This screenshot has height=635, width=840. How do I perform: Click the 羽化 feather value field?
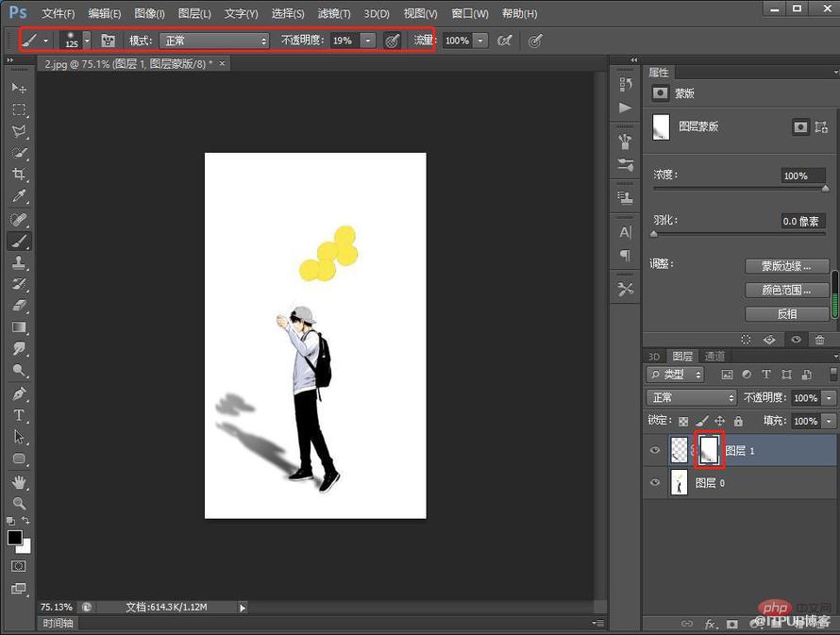point(802,221)
